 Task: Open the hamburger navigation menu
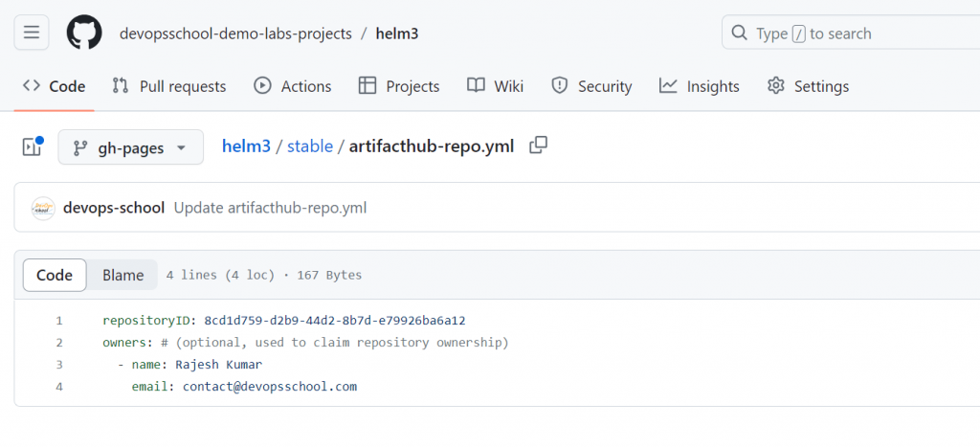[31, 33]
